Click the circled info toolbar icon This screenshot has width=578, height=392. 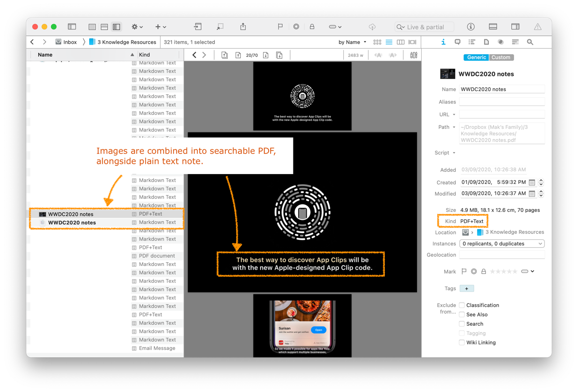click(471, 27)
